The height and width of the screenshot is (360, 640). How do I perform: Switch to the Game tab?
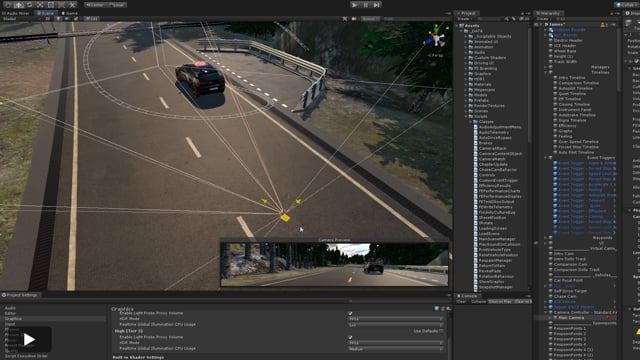pos(70,13)
